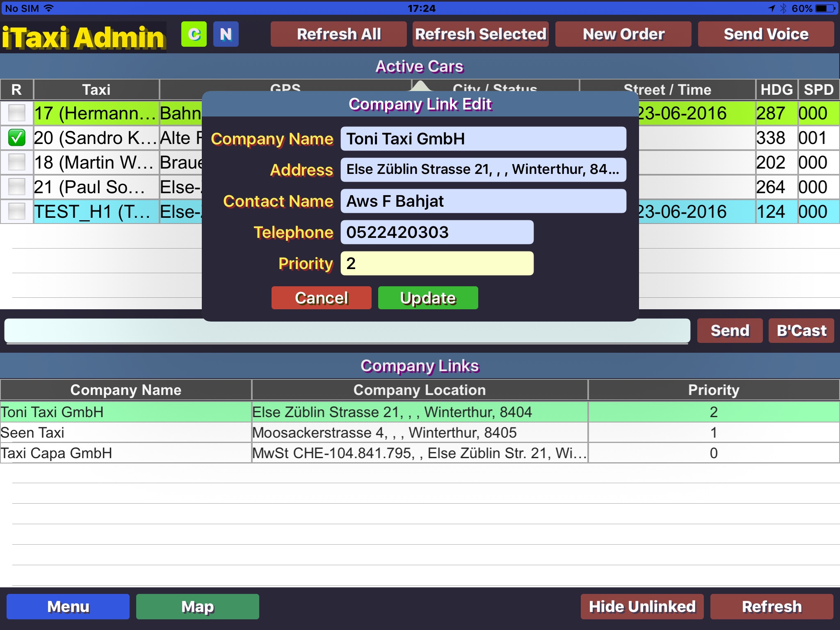This screenshot has width=840, height=630.
Task: Edit the Telephone field
Action: pyautogui.click(x=437, y=232)
